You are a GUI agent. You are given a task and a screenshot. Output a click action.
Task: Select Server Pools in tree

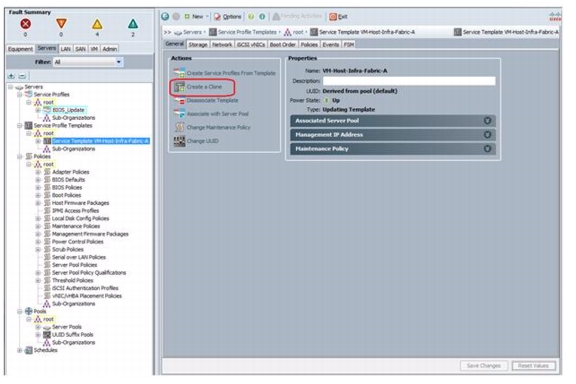pos(67,327)
